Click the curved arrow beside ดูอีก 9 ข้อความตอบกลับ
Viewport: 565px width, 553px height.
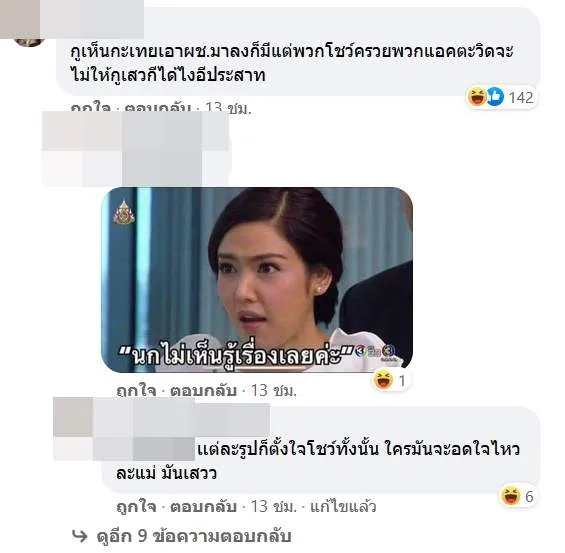(80, 536)
